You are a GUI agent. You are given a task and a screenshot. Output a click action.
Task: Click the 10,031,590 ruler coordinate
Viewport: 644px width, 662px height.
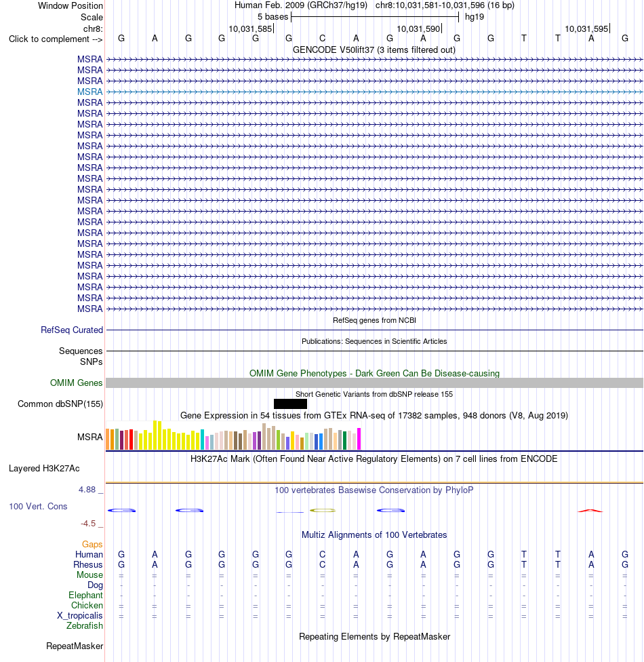click(x=418, y=29)
